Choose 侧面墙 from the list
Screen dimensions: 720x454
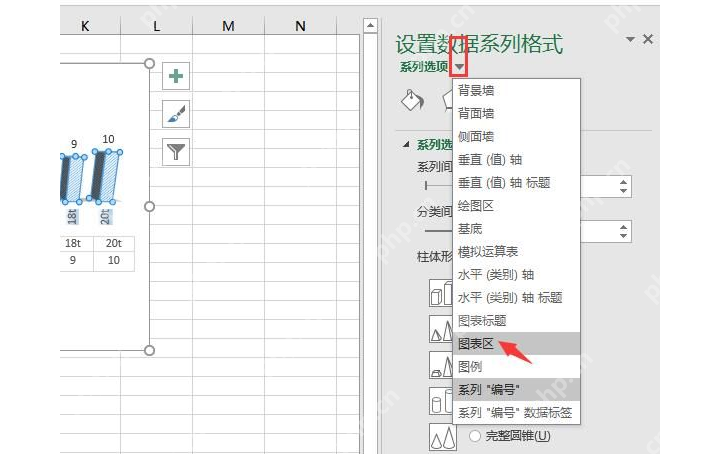pyautogui.click(x=516, y=136)
